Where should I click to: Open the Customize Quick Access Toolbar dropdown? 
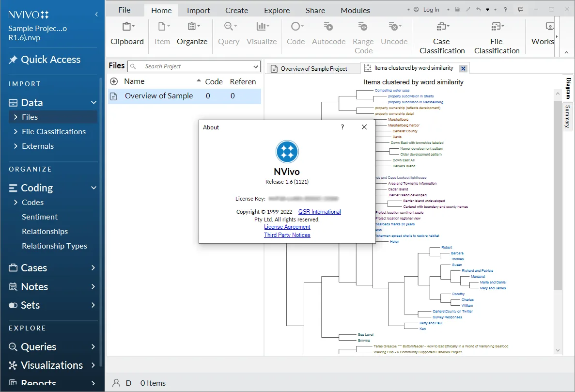[488, 10]
